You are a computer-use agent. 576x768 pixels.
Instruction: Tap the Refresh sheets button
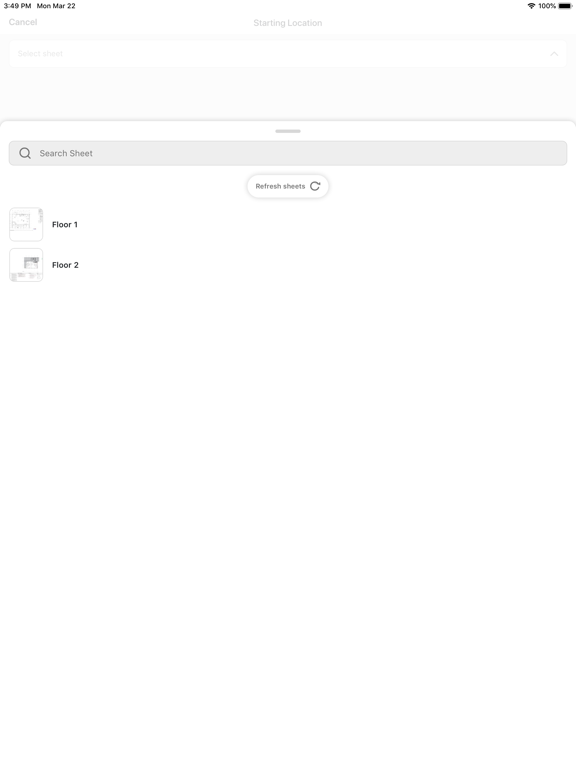(288, 186)
